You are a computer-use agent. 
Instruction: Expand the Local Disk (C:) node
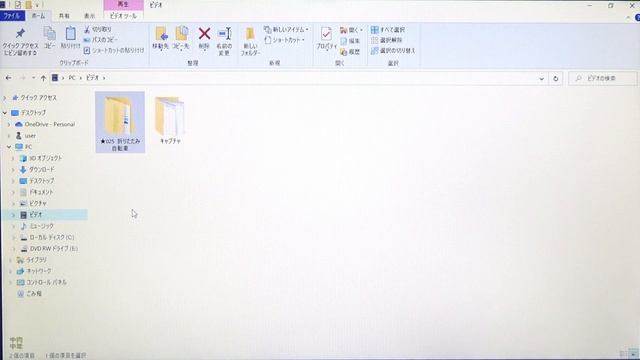(x=13, y=238)
